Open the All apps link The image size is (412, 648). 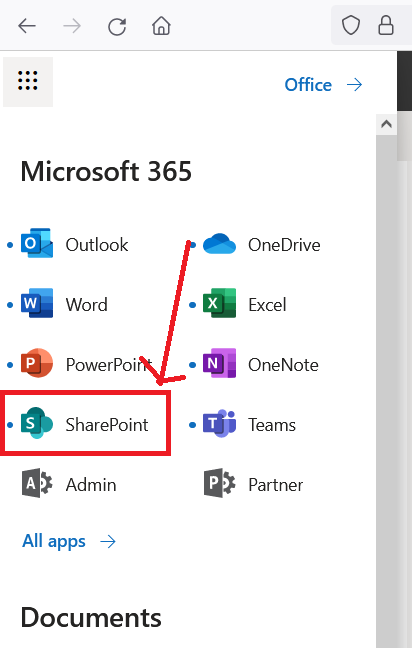coord(54,541)
